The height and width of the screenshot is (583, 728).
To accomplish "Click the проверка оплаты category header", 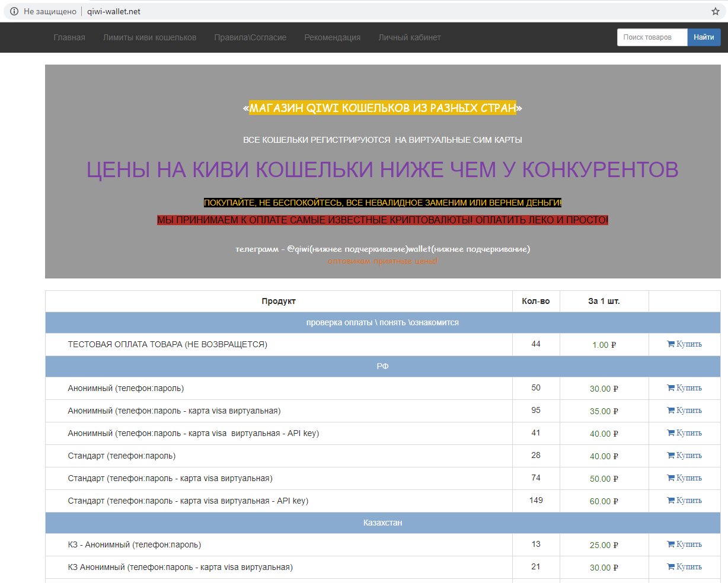I will 383,323.
